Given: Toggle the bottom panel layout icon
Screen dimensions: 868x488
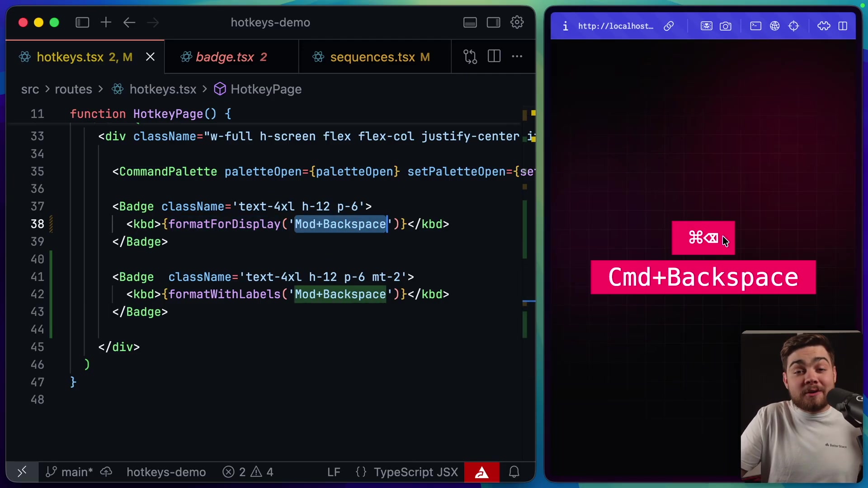Looking at the screenshot, I should click(x=470, y=23).
